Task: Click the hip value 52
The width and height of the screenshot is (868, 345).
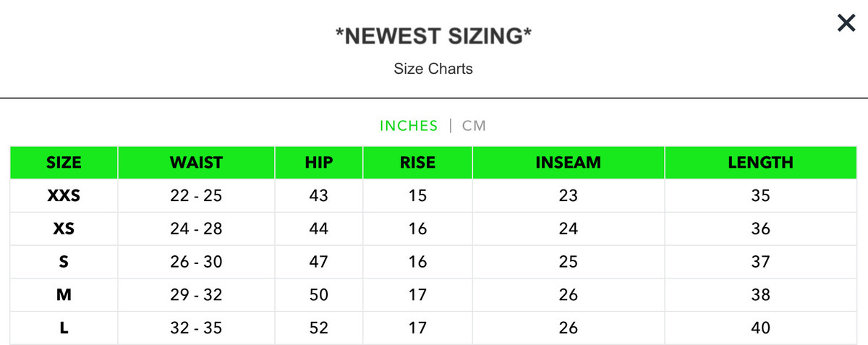Action: coord(318,328)
